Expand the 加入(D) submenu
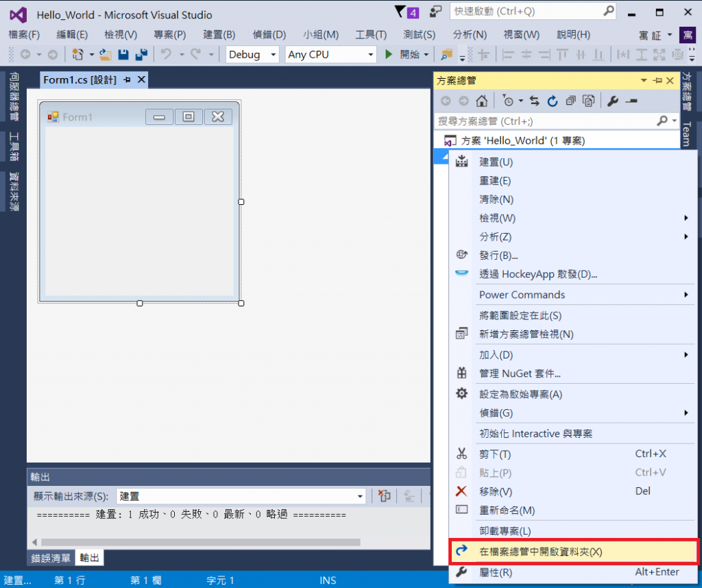Image resolution: width=702 pixels, height=588 pixels. [686, 355]
